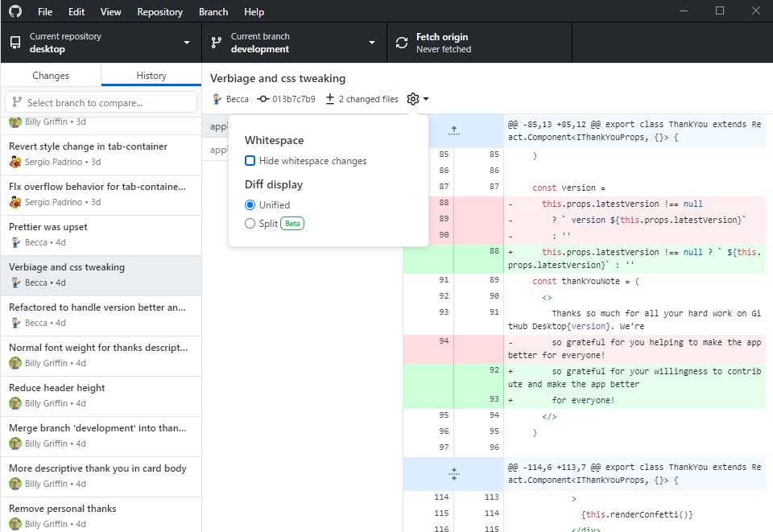This screenshot has height=532, width=773.
Task: Click the expand-both-directions icon between diff hunks
Action: click(453, 474)
